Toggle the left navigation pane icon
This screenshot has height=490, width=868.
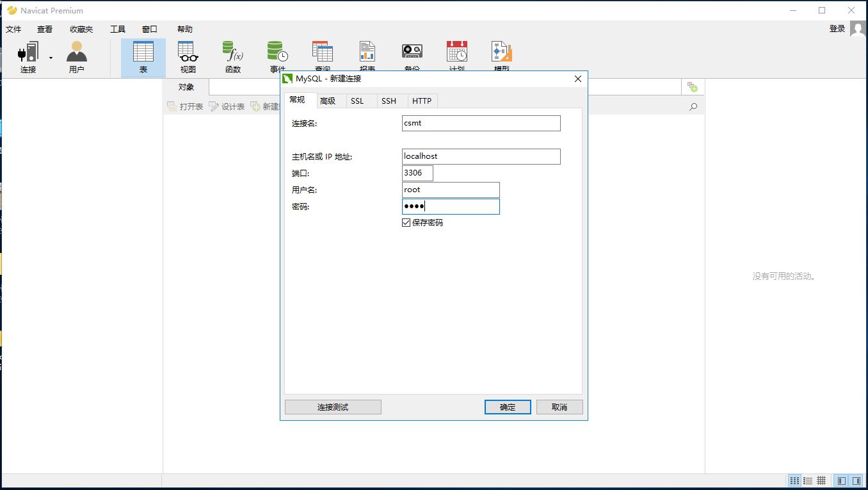click(x=841, y=480)
